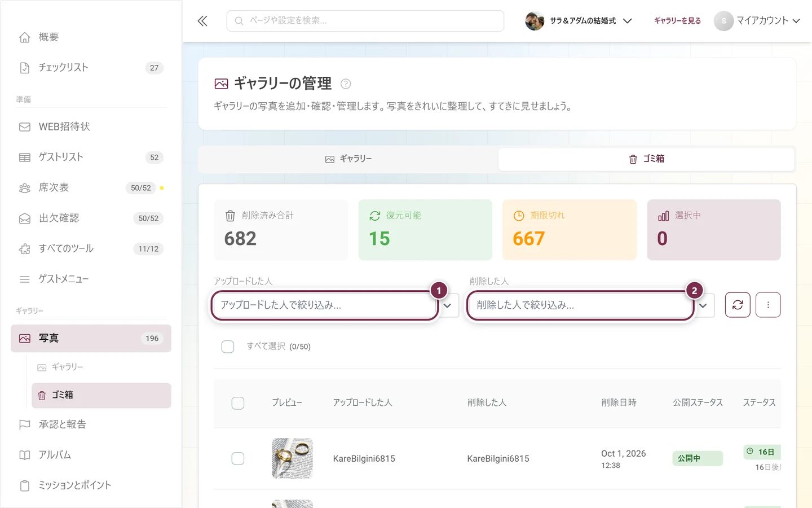Click the 席次表 people icon
This screenshot has width=812, height=508.
click(x=25, y=188)
